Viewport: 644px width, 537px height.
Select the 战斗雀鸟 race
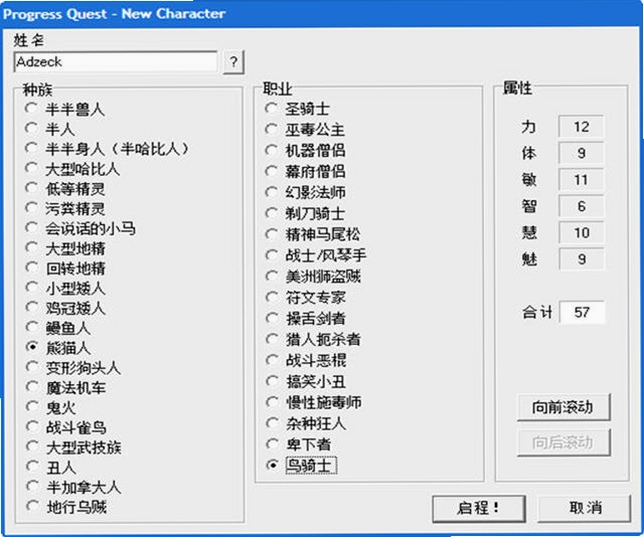pyautogui.click(x=65, y=427)
